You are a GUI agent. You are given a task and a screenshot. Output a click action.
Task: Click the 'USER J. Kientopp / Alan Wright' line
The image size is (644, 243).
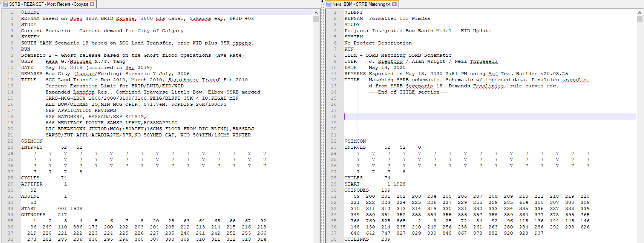421,61
